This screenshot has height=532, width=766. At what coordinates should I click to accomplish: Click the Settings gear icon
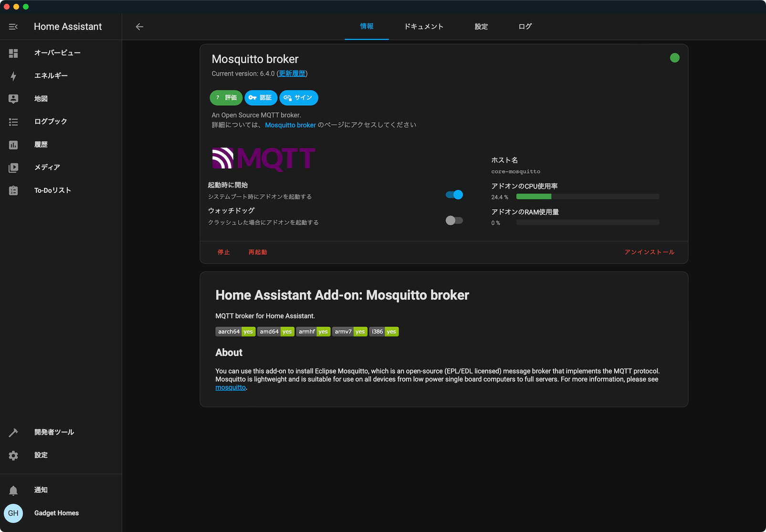(13, 455)
